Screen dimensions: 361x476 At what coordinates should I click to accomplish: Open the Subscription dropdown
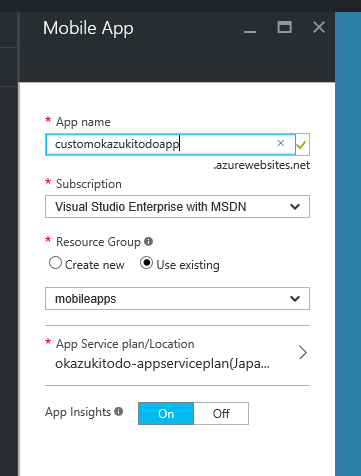click(x=177, y=207)
